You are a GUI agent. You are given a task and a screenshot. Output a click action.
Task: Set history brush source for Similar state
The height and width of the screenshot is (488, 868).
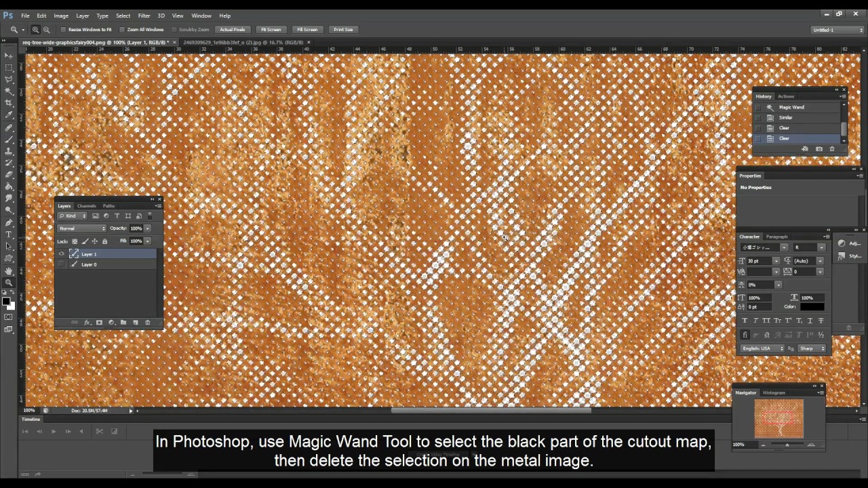tap(757, 118)
